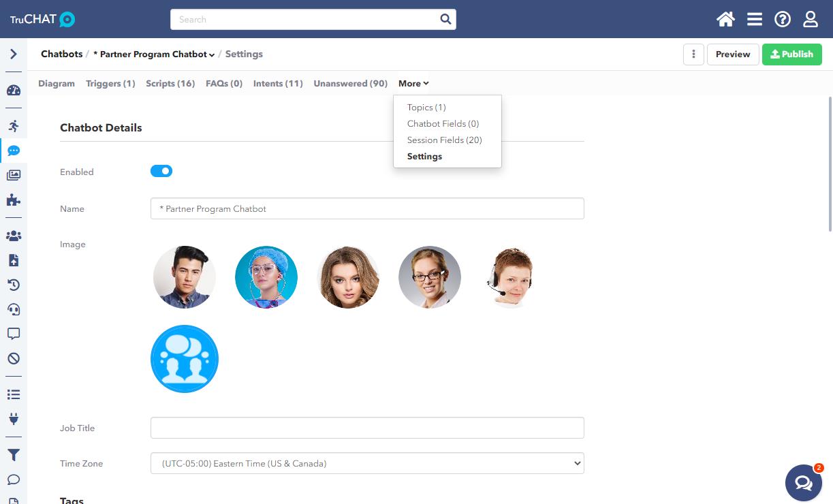Click into the Search field
This screenshot has width=833, height=504.
(303, 19)
